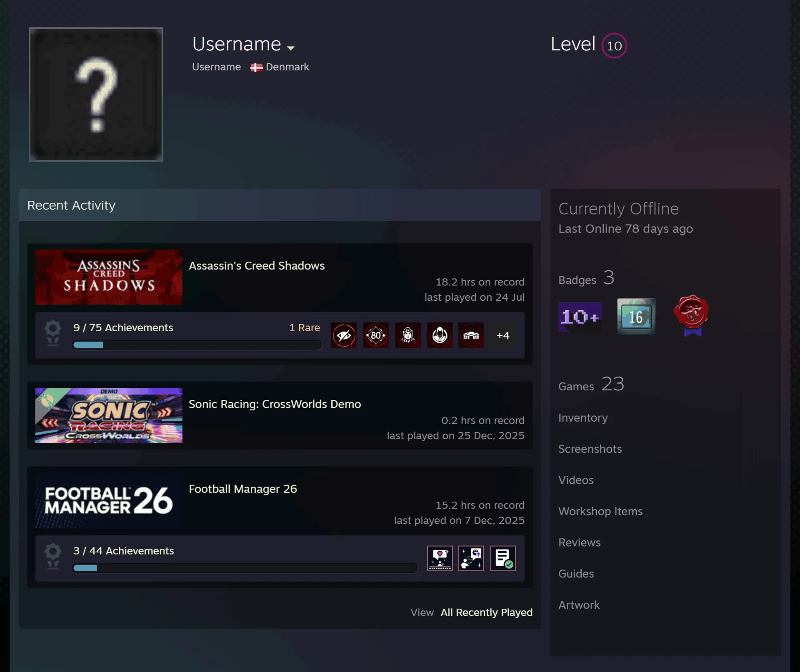Screen dimensions: 800x672
Task: Click the Assassin's Creed Shadows trophy icon
Action: (53, 333)
